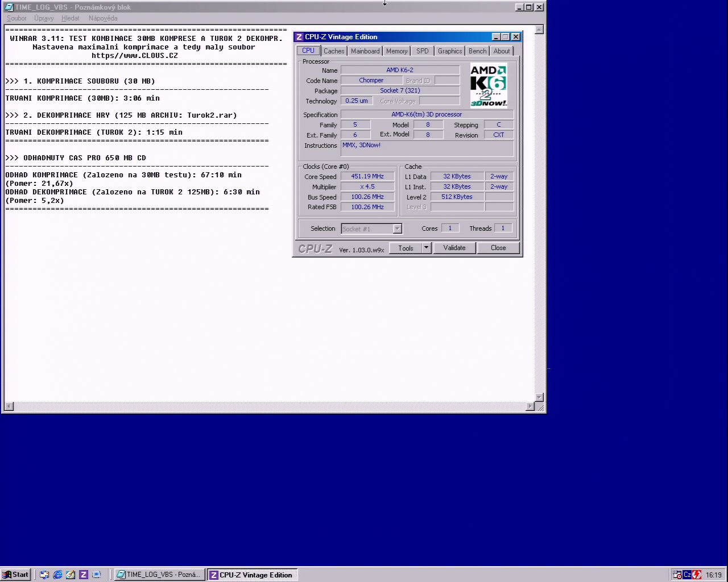The image size is (728, 582).
Task: Click the Validate button
Action: 454,248
